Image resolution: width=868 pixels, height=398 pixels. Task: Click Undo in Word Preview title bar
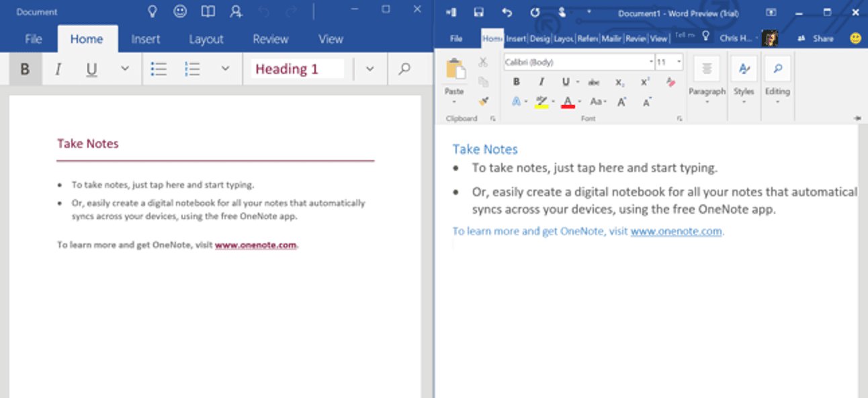(507, 12)
